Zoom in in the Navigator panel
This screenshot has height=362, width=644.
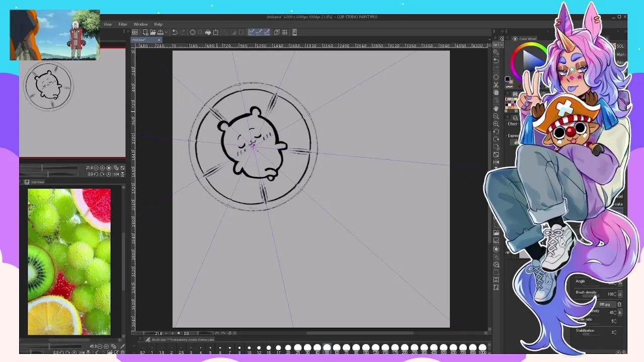(x=102, y=168)
